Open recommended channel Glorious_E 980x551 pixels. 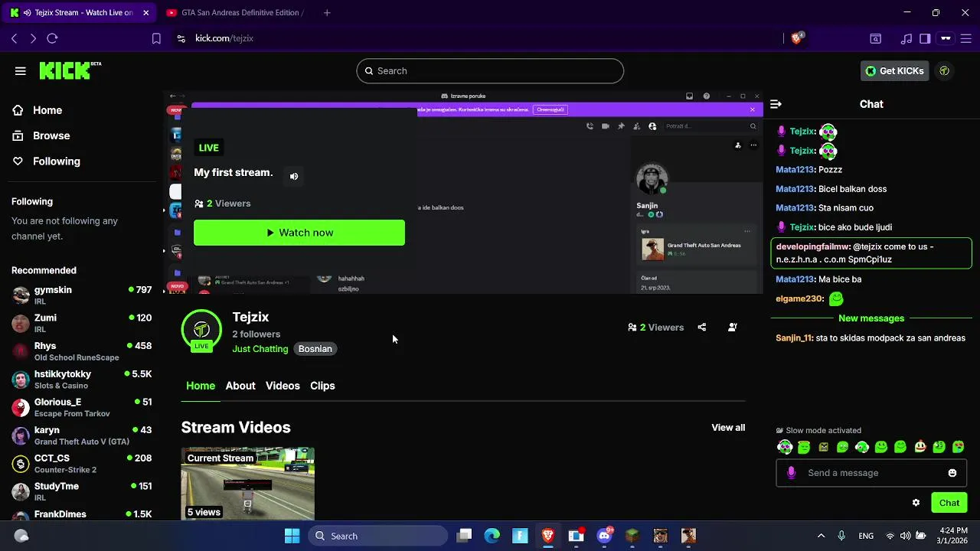(82, 407)
